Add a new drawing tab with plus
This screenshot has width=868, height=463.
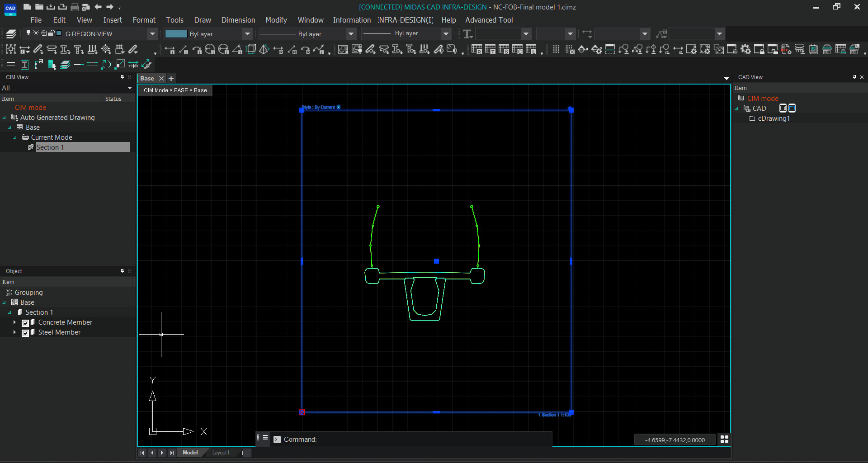(171, 79)
